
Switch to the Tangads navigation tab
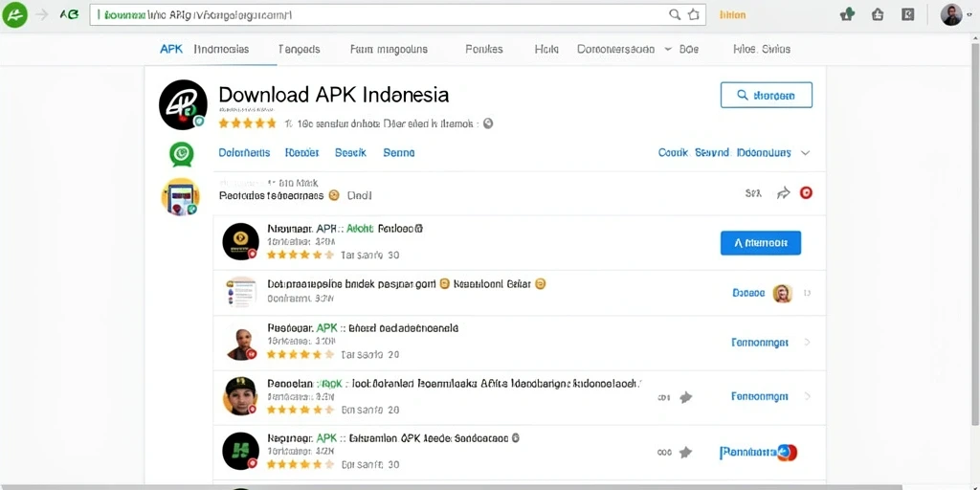tap(299, 49)
